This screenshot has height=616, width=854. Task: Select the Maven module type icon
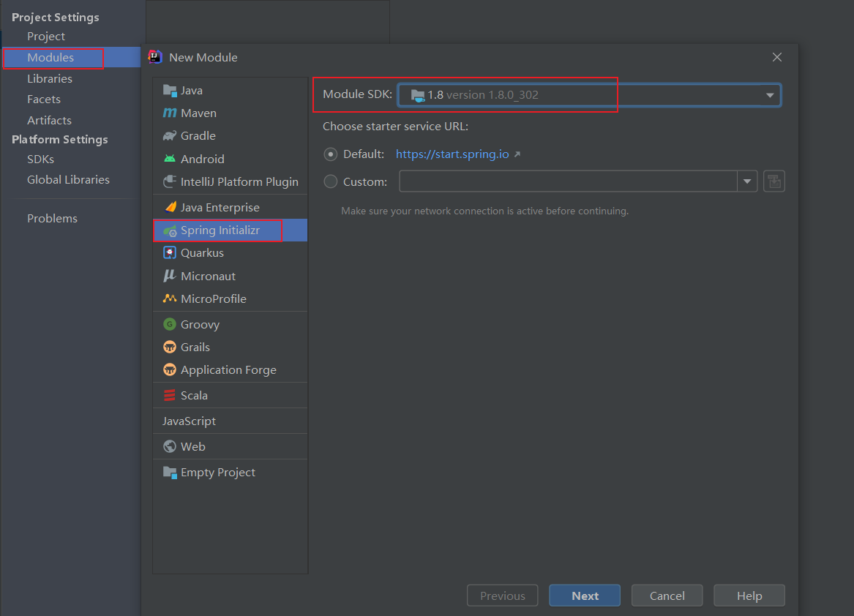click(x=170, y=113)
